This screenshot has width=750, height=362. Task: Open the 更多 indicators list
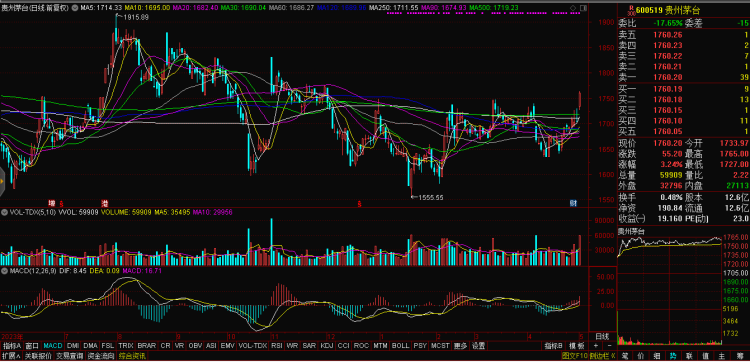click(x=460, y=345)
